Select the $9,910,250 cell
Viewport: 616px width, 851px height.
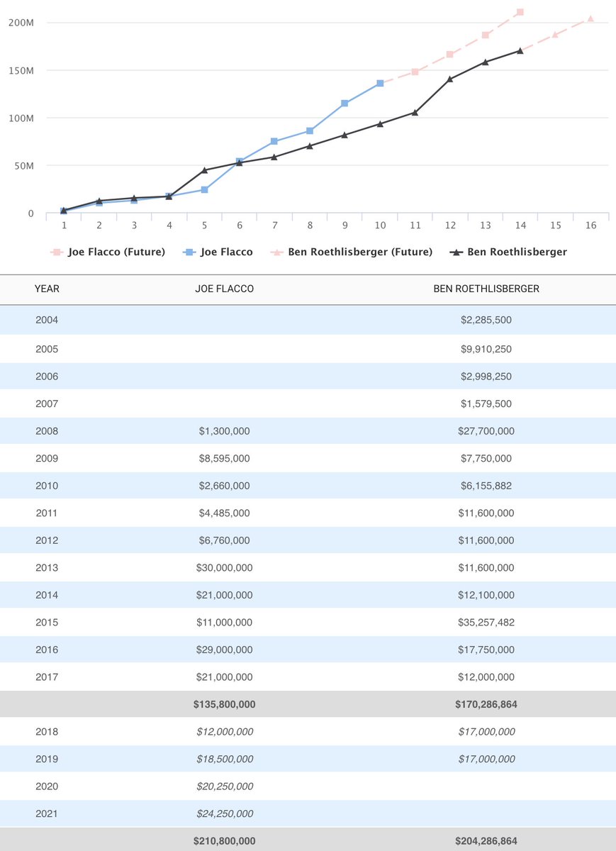(x=486, y=350)
